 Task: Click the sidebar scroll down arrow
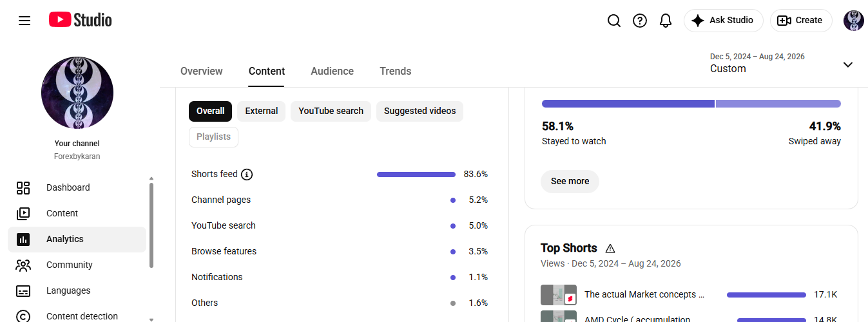(x=151, y=319)
